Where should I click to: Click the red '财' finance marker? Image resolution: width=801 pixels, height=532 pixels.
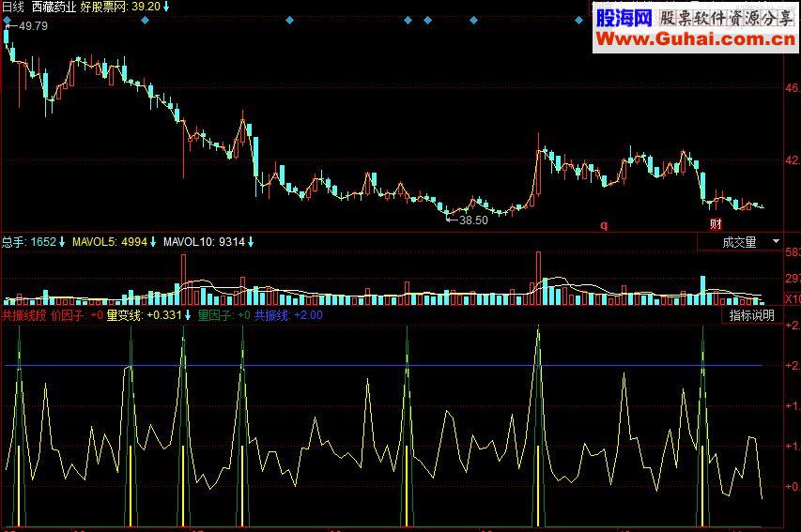tap(716, 223)
